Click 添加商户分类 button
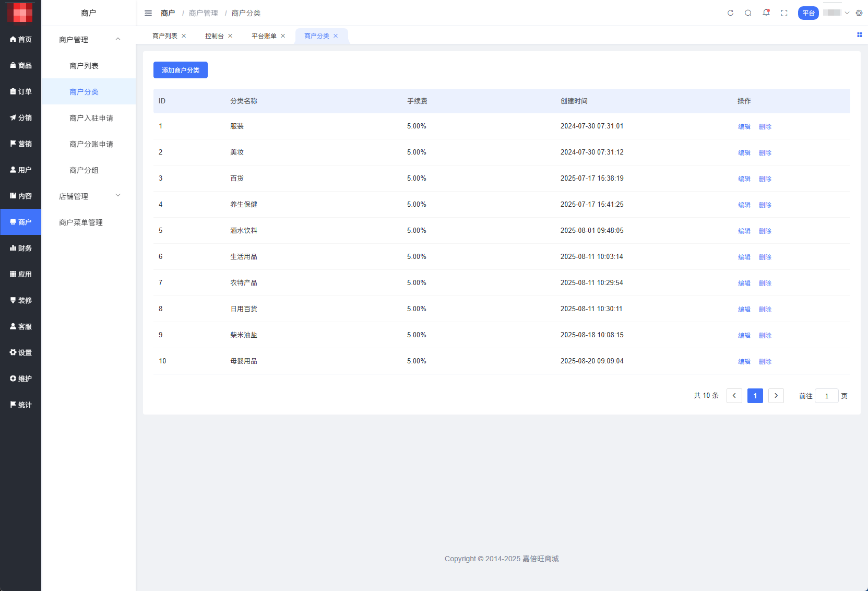The image size is (868, 591). [180, 70]
